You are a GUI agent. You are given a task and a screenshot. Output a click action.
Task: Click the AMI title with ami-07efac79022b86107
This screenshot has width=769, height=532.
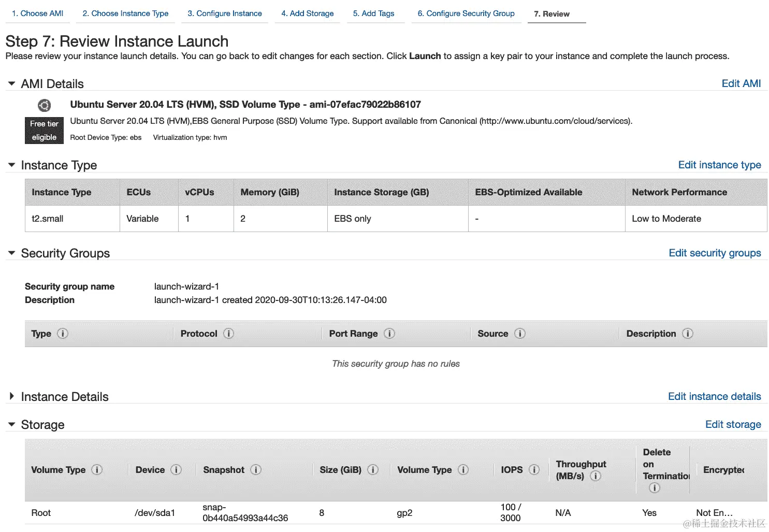pos(245,105)
